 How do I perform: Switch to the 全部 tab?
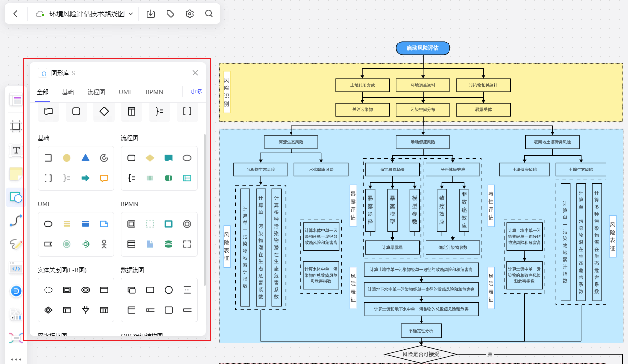click(x=43, y=92)
